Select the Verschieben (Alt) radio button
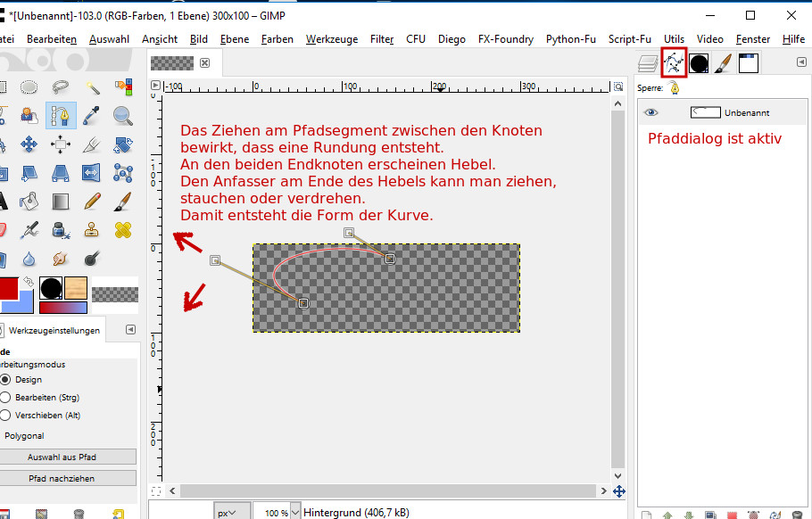812x519 pixels. [5, 415]
